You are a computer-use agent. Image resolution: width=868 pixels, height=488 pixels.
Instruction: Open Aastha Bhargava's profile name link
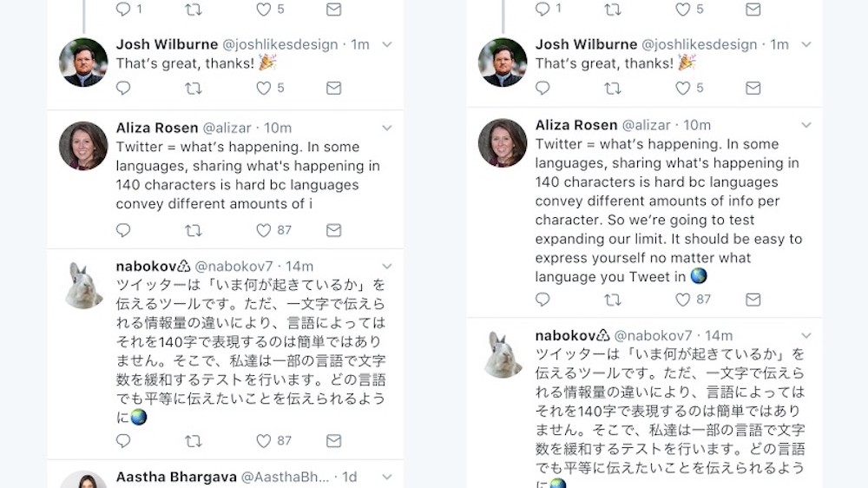click(175, 478)
